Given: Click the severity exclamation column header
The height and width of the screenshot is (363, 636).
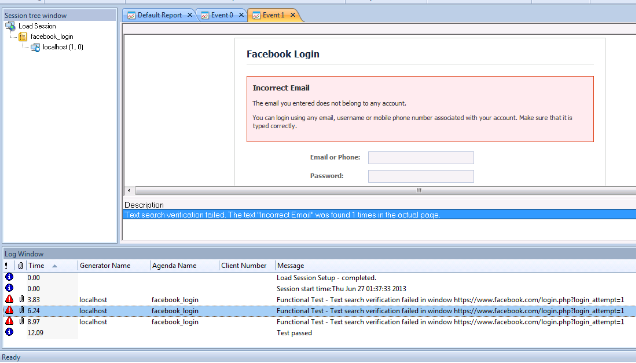Looking at the screenshot, I should pyautogui.click(x=6, y=266).
